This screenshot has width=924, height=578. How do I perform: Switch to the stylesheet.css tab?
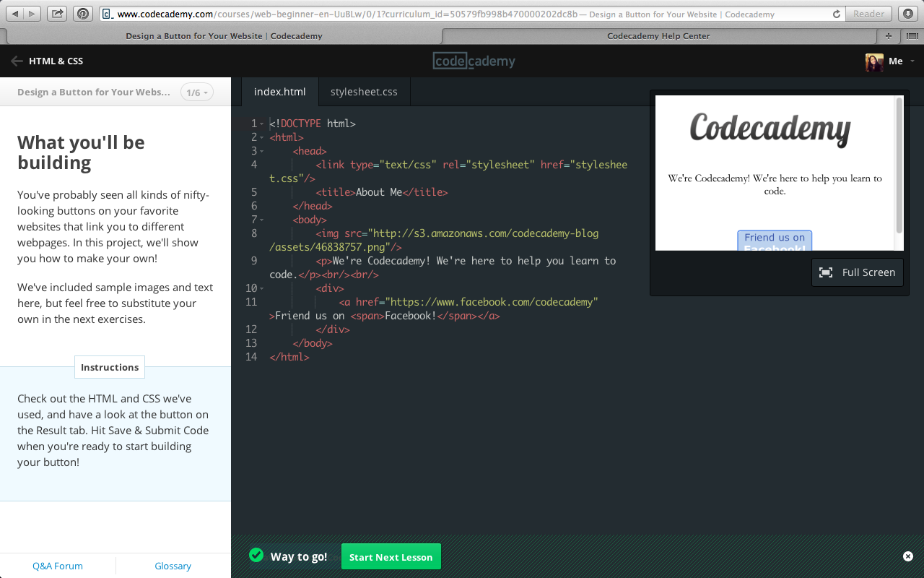[x=363, y=92]
